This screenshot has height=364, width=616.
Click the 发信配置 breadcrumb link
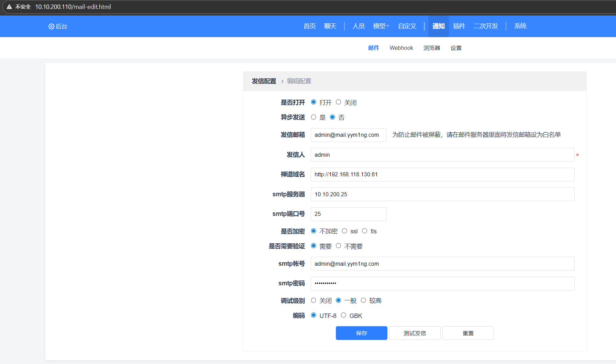point(264,81)
